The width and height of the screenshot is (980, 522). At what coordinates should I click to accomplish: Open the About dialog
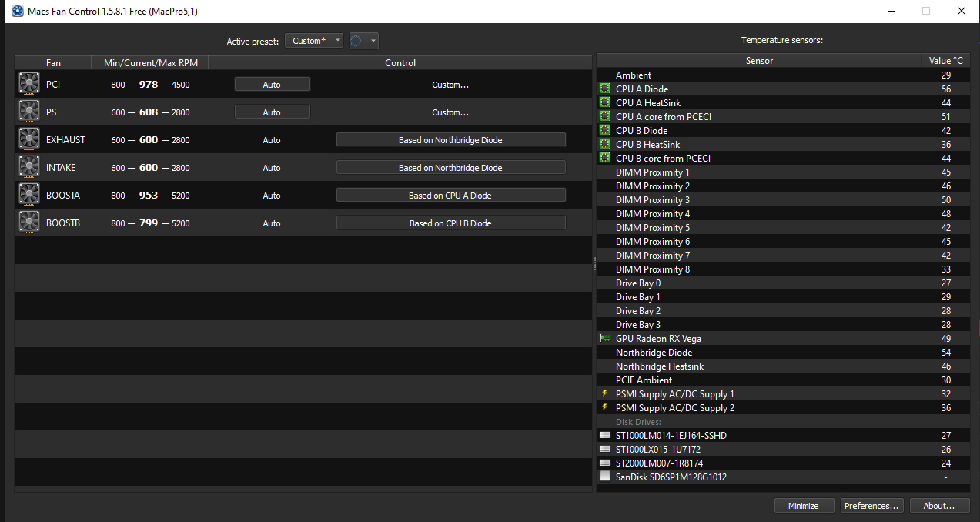939,506
